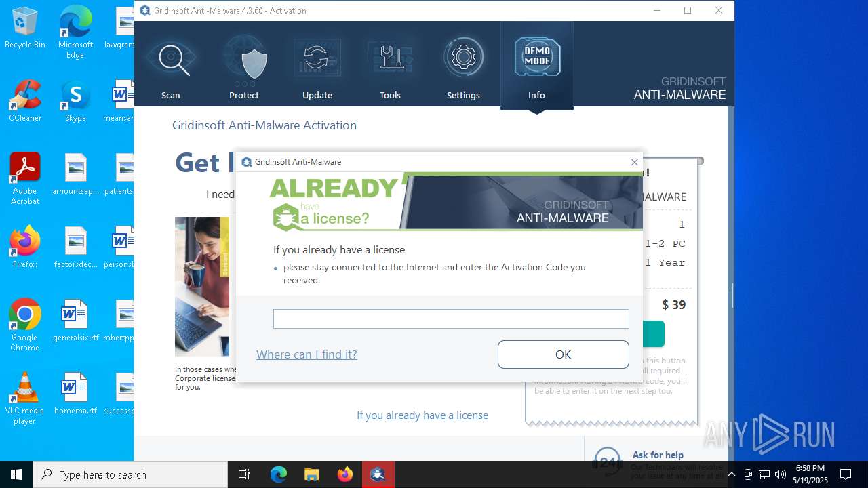
Task: Select the Microsoft Edge desktop shortcut
Action: [75, 33]
